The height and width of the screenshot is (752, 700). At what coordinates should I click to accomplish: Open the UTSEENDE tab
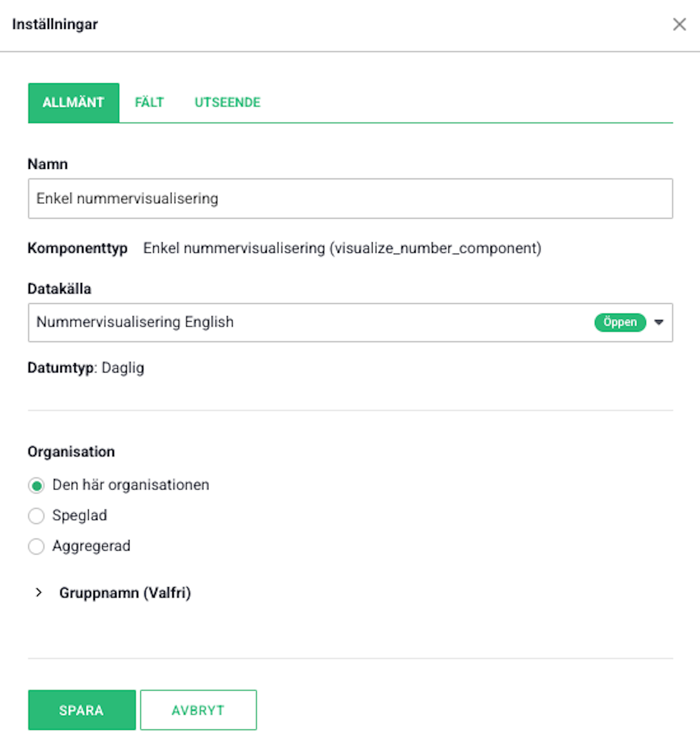228,102
